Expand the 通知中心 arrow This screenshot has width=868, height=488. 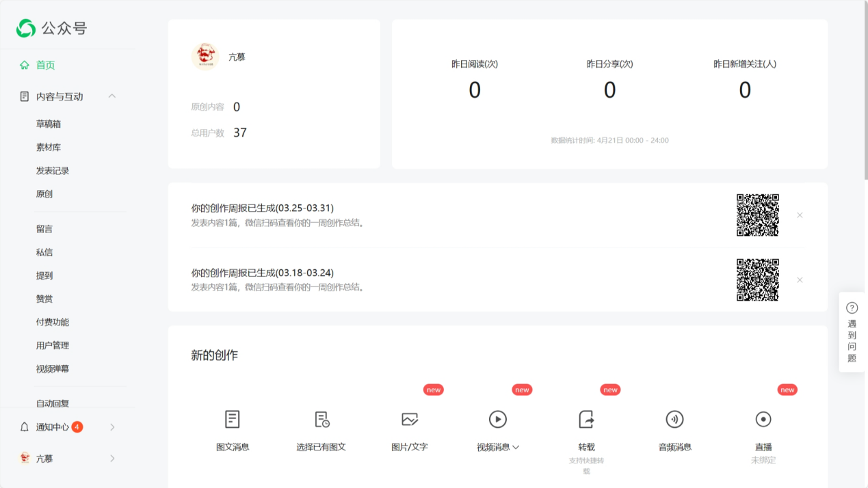pyautogui.click(x=112, y=427)
